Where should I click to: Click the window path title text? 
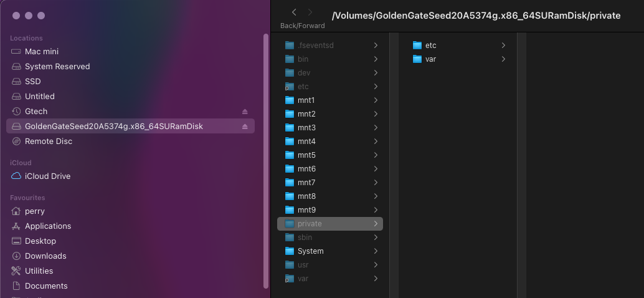tap(476, 16)
